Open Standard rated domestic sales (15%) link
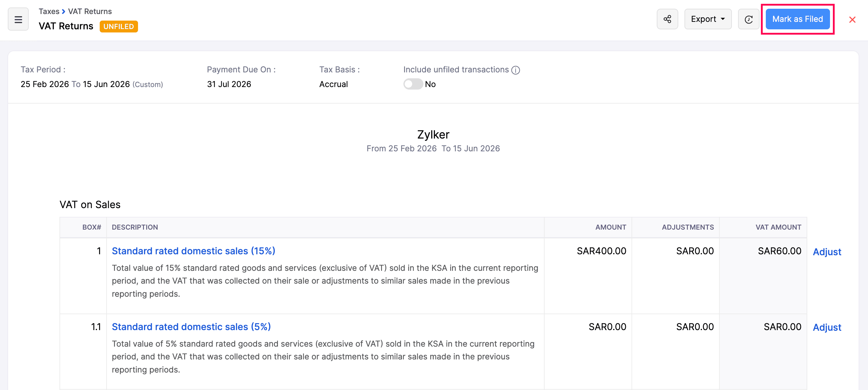 click(x=193, y=251)
